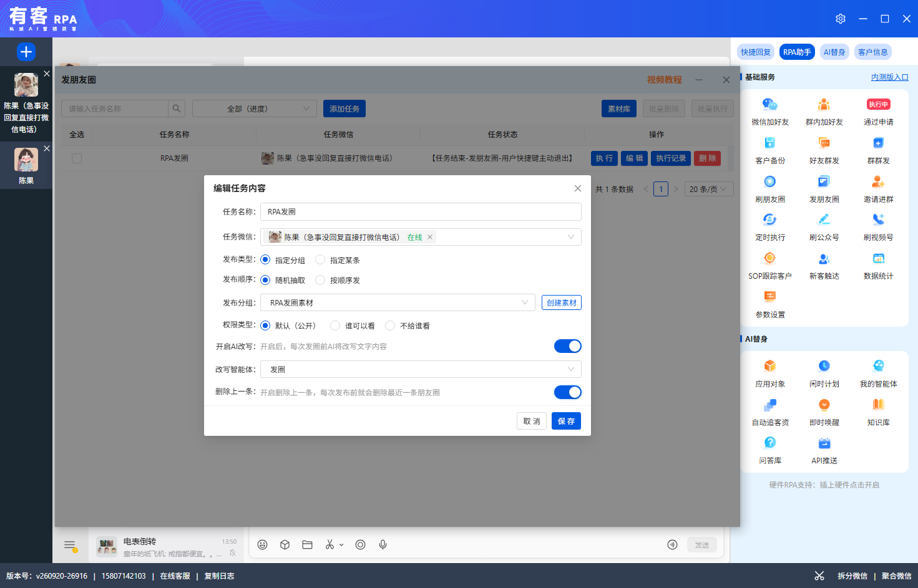918x588 pixels.
Task: Open the 好友群发 tool
Action: coord(824,150)
